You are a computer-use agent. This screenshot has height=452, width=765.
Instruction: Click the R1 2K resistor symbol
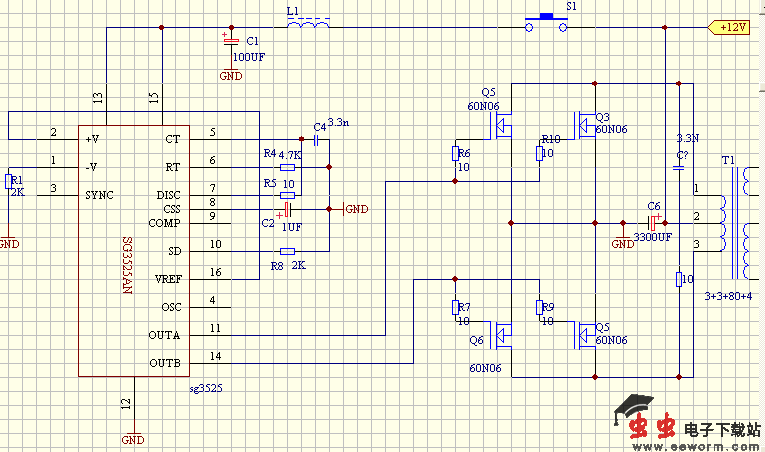9,181
